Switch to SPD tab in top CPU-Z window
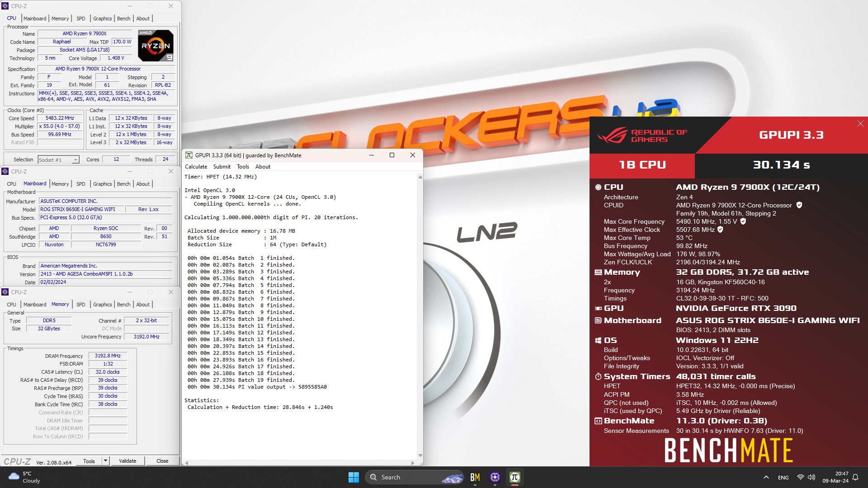868x488 pixels. pos(81,19)
